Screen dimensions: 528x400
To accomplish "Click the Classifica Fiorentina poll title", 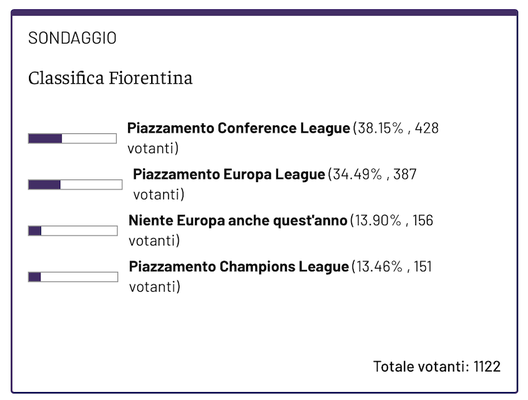I will pyautogui.click(x=110, y=78).
